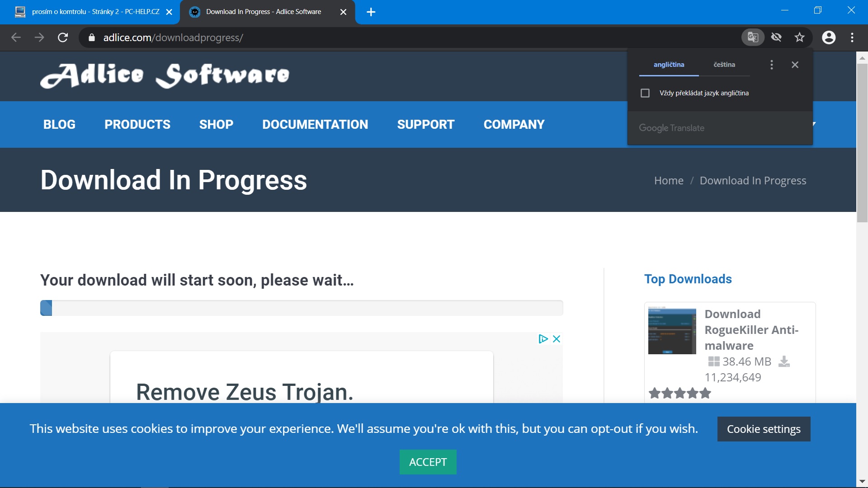
Task: Click the ACCEPT cookies button
Action: tap(428, 462)
